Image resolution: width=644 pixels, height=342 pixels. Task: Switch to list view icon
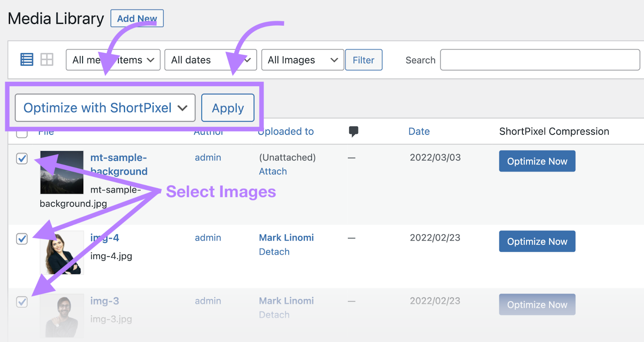pyautogui.click(x=27, y=60)
